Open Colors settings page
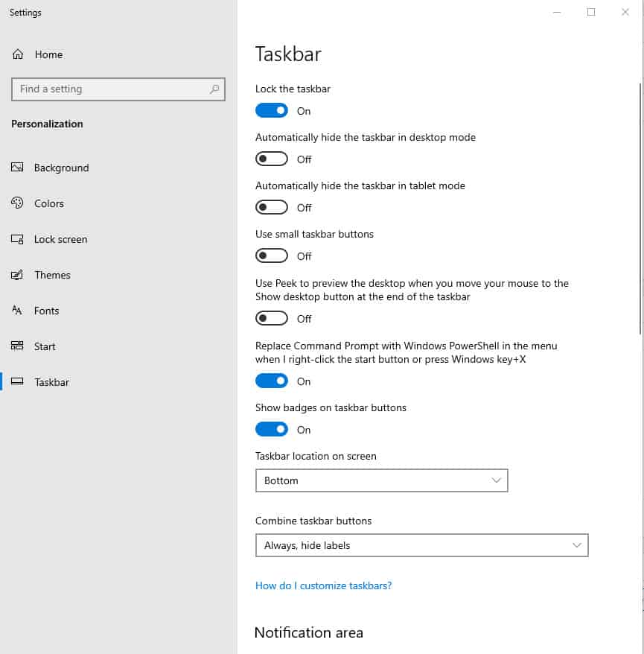644x654 pixels. 49,203
